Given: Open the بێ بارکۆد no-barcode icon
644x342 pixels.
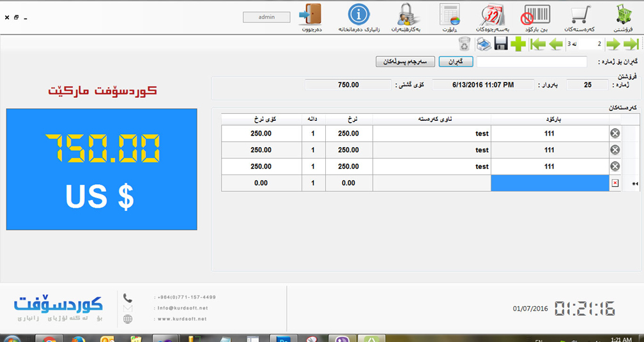Looking at the screenshot, I should 535,15.
